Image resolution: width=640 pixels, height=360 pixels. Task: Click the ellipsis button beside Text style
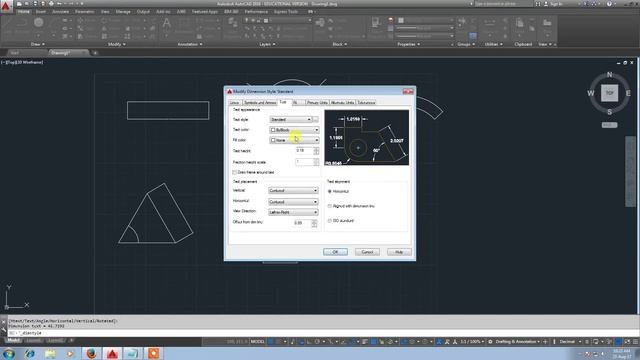(316, 120)
